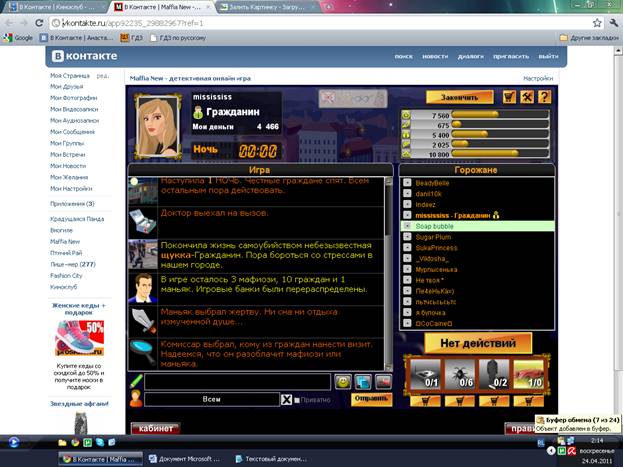Click the browser address bar

point(326,23)
